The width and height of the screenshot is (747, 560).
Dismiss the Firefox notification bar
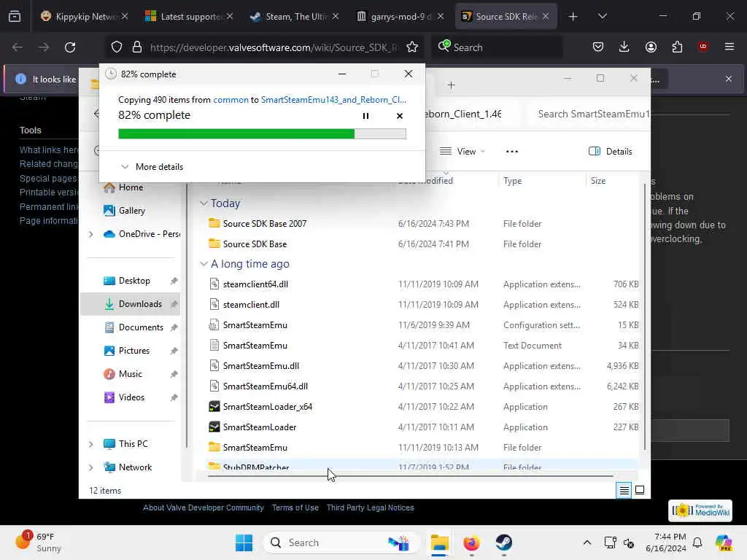point(729,79)
